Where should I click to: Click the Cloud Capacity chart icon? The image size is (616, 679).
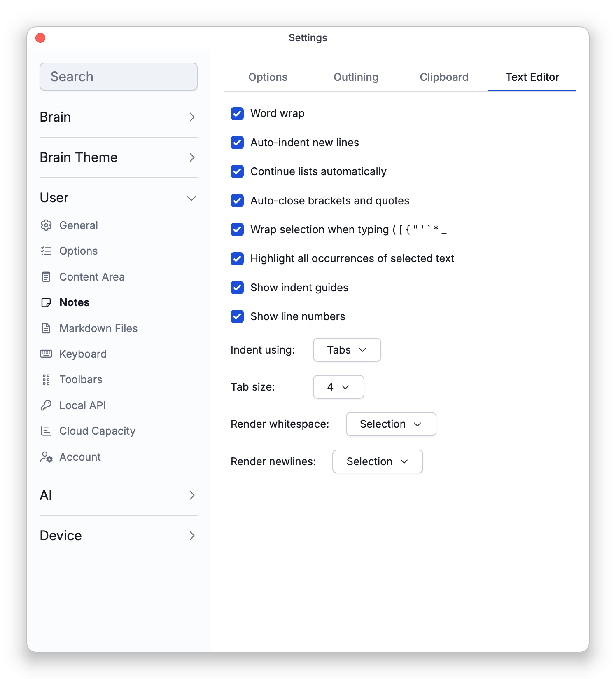pyautogui.click(x=46, y=431)
